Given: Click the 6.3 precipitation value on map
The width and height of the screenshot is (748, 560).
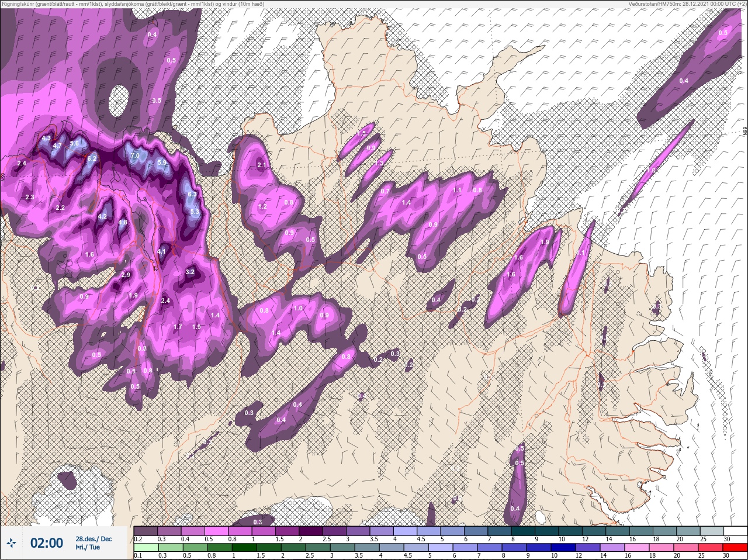Looking at the screenshot, I should [x=192, y=195].
